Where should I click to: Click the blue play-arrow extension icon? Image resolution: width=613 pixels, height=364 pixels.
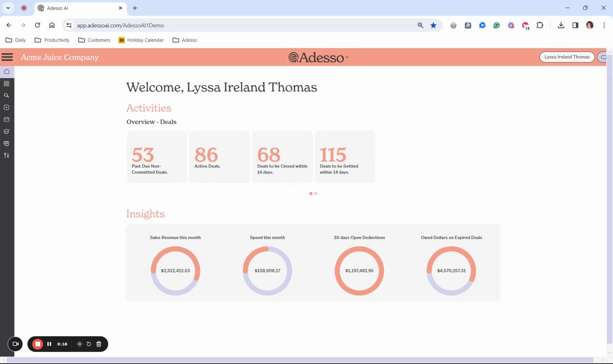[x=482, y=25]
